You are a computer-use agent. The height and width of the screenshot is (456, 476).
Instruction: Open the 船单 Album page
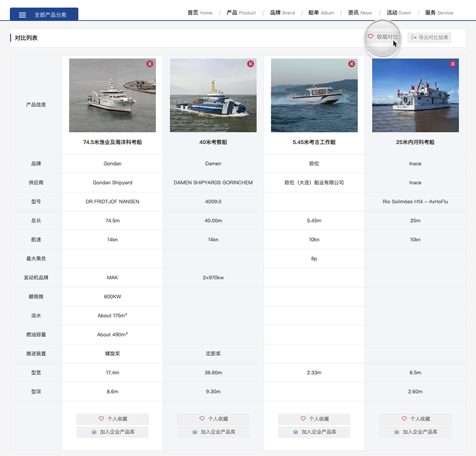[321, 13]
